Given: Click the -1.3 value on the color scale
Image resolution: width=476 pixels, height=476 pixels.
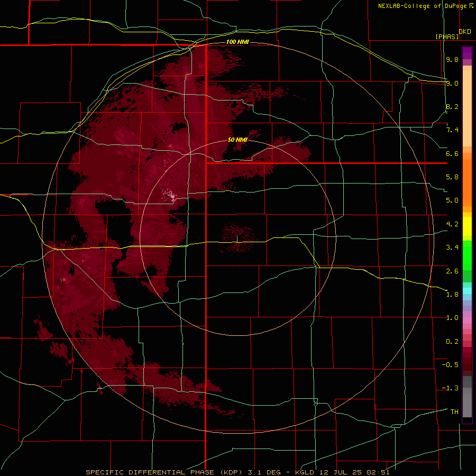Looking at the screenshot, I should pos(450,388).
